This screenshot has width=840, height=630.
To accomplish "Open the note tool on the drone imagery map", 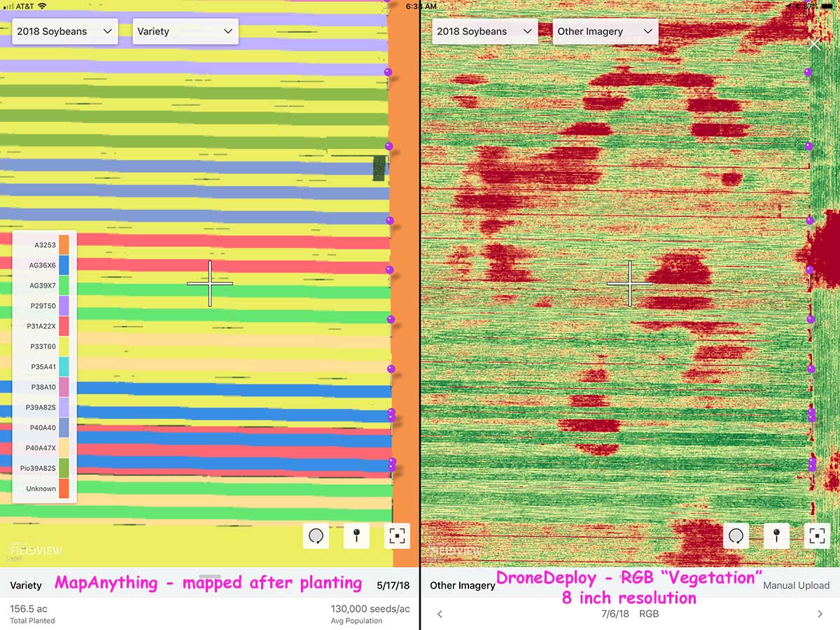I will coord(736,535).
